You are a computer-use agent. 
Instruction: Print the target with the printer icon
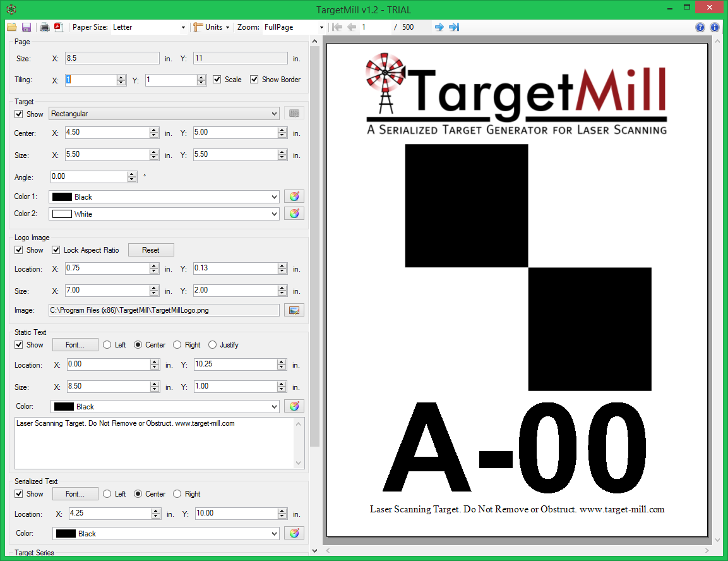45,27
